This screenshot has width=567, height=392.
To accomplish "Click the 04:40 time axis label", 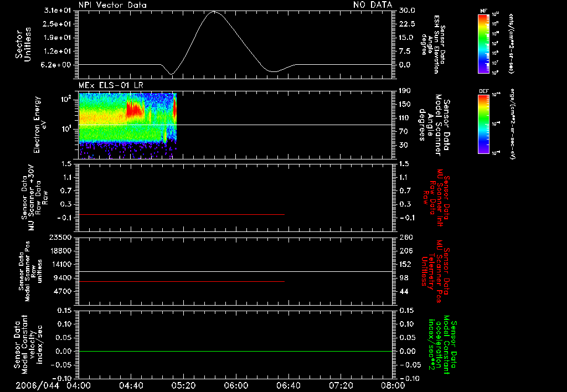I will (x=131, y=385).
